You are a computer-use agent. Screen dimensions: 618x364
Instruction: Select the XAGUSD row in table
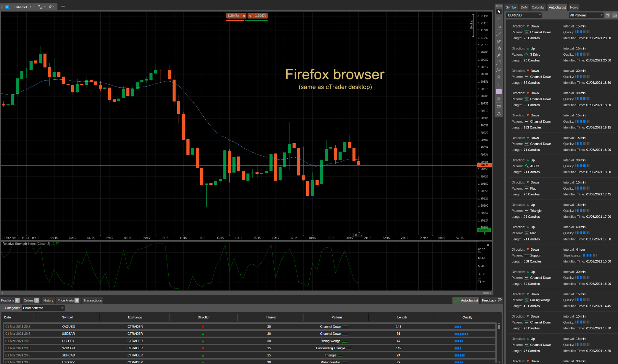click(x=250, y=327)
